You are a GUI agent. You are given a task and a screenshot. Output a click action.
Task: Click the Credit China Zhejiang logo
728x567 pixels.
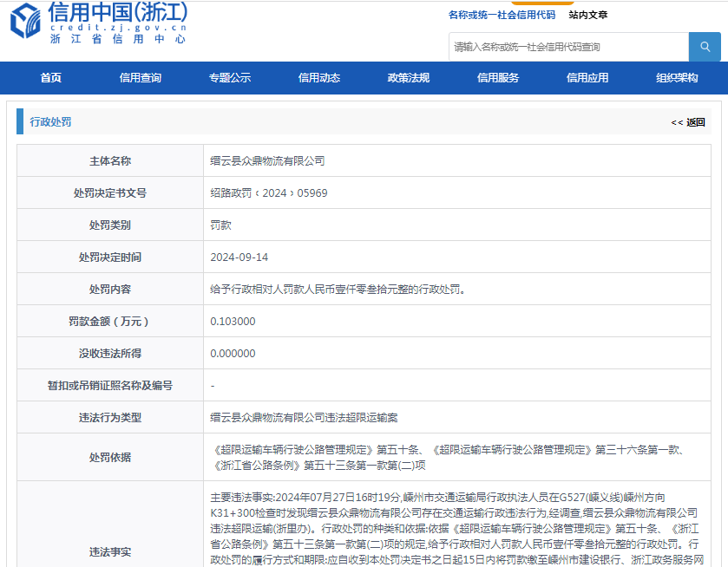click(x=100, y=23)
